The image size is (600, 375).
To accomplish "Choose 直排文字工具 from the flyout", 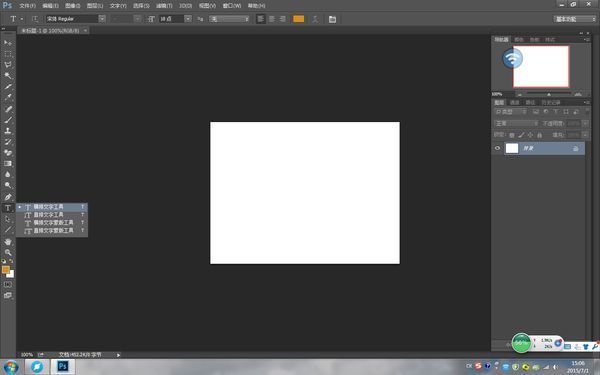I will coord(52,215).
